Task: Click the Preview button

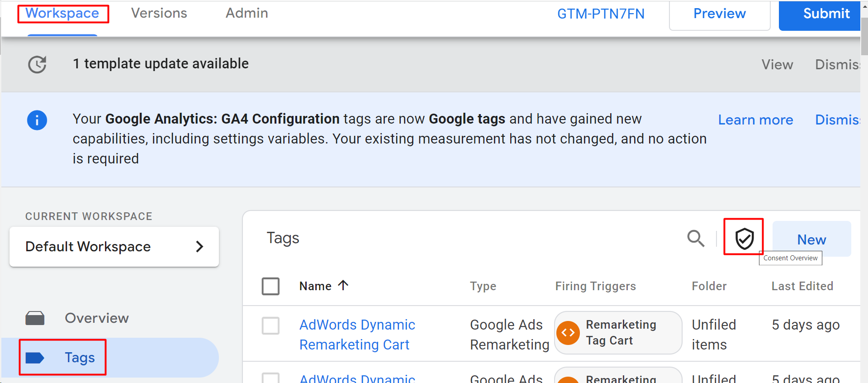Action: 719,14
